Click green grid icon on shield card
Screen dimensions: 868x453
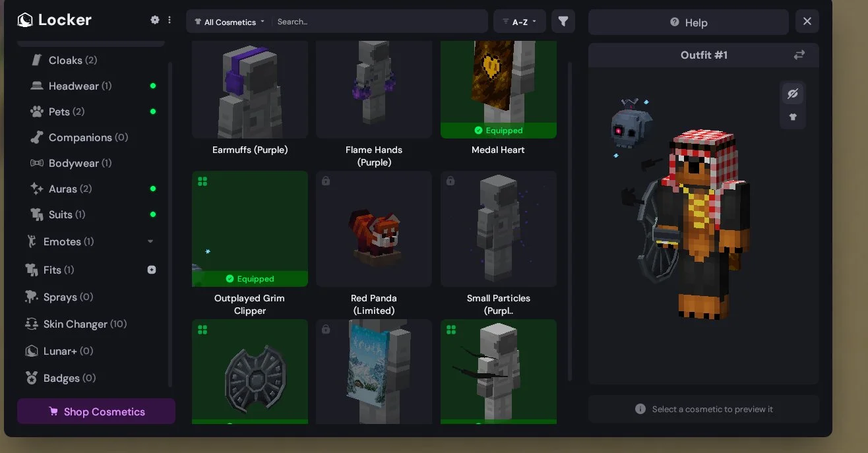(x=202, y=330)
